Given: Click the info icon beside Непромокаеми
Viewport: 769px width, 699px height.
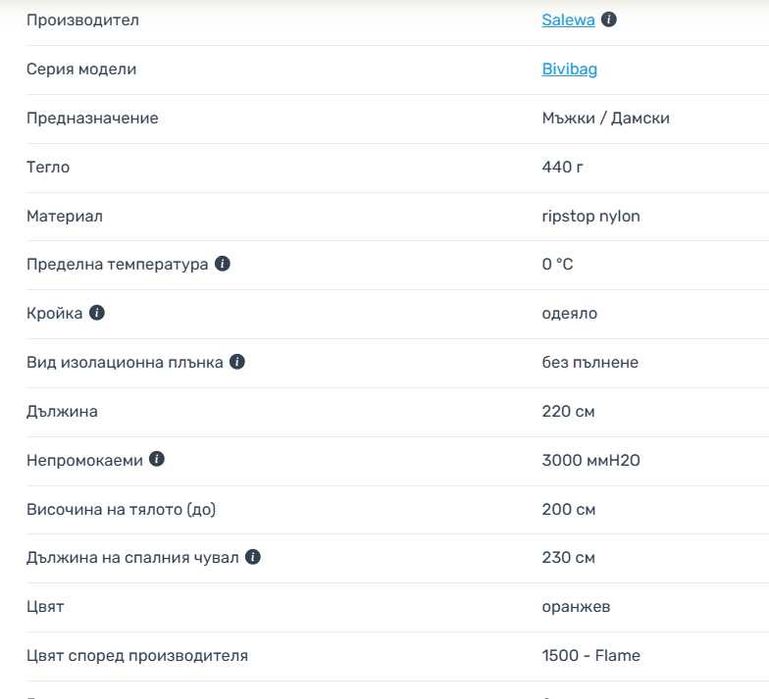Looking at the screenshot, I should 157,460.
